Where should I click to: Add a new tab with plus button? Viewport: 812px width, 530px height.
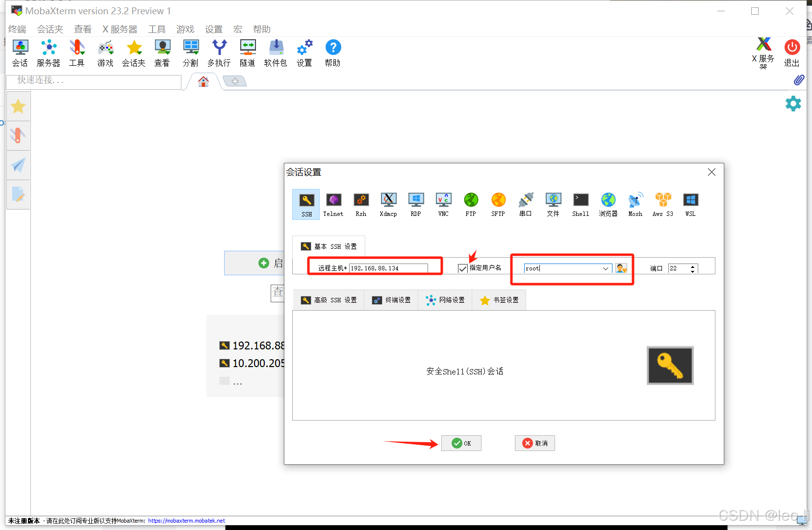point(235,81)
